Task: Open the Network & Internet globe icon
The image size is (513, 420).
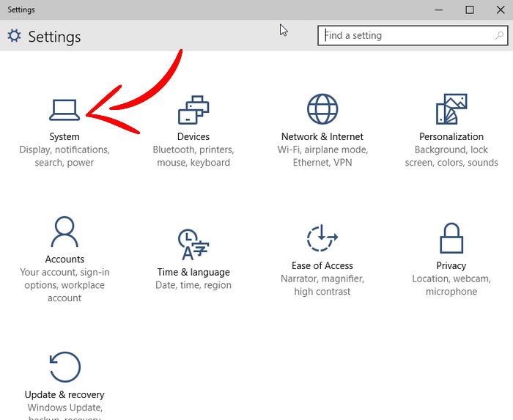Action: pos(322,109)
